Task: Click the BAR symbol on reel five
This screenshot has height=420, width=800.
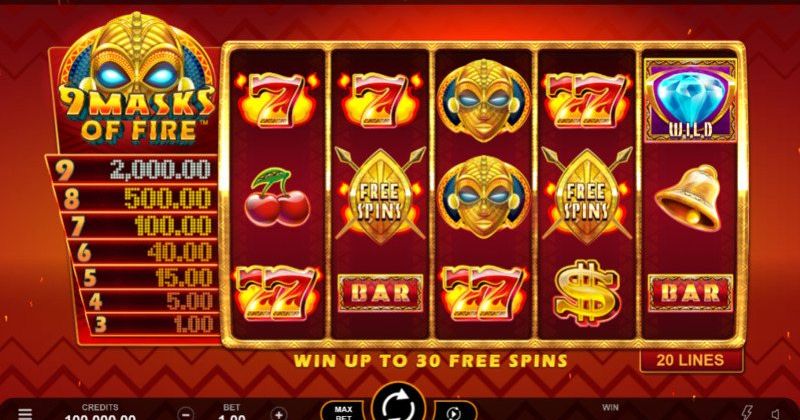Action: coord(690,293)
